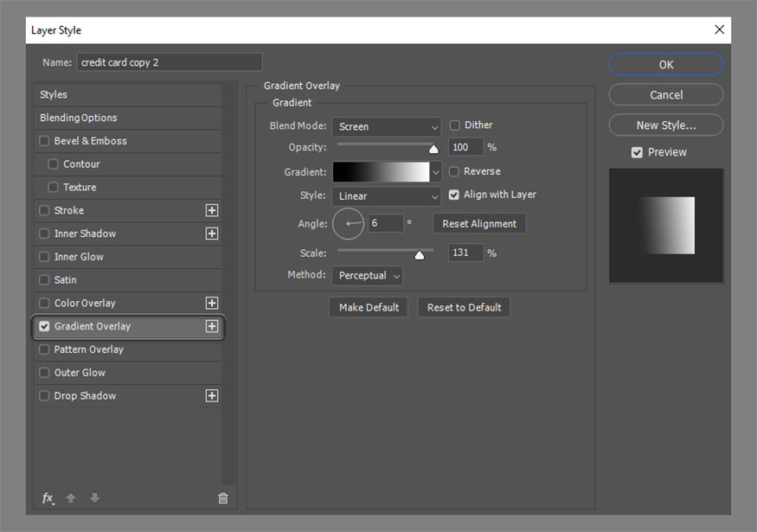Click the Name field with credit card copy 2

[x=170, y=62]
